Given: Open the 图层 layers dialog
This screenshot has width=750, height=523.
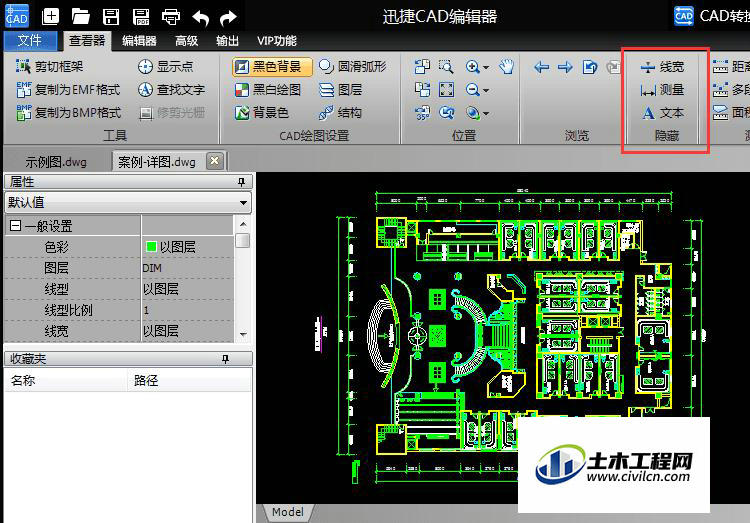Looking at the screenshot, I should click(x=340, y=89).
